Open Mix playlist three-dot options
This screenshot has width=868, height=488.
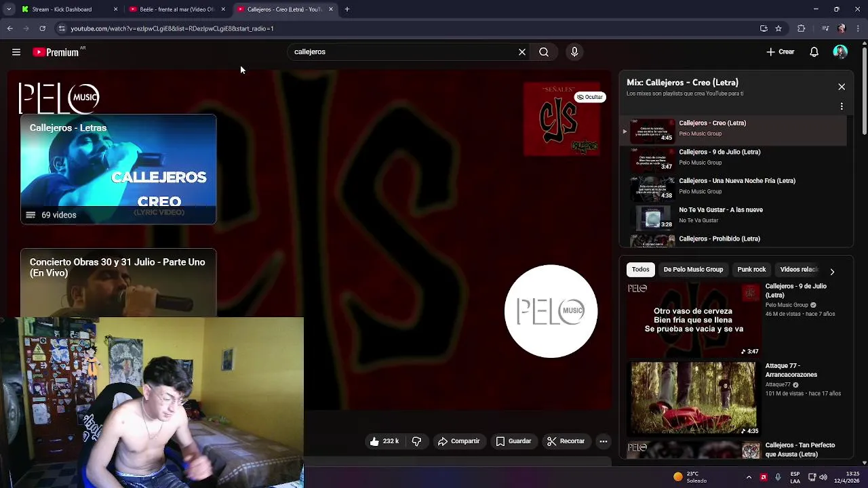click(842, 106)
